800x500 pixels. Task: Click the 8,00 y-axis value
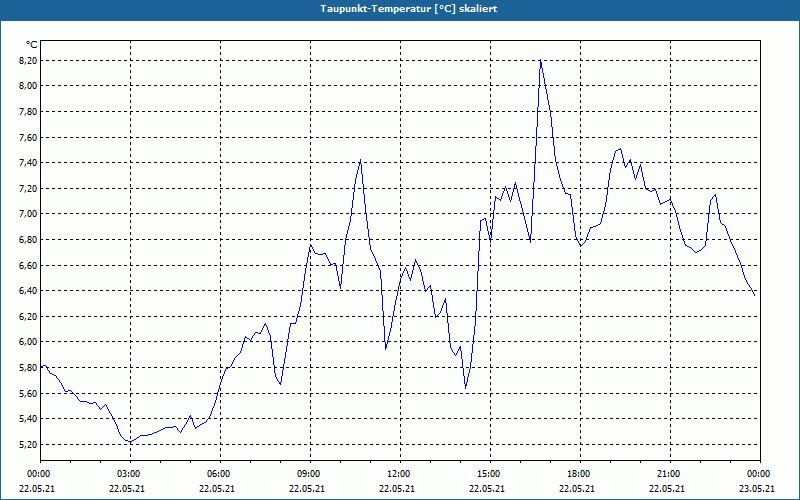[29, 86]
